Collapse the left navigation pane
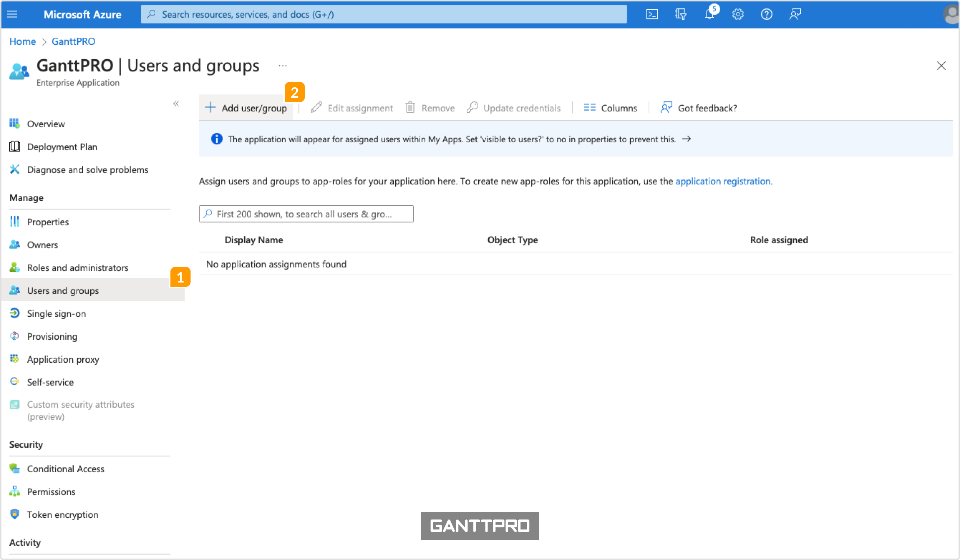 click(176, 104)
